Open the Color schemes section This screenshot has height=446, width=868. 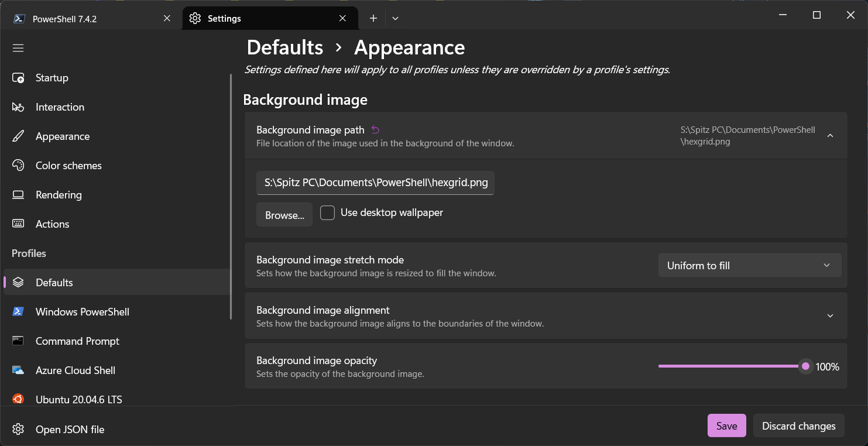pos(69,165)
